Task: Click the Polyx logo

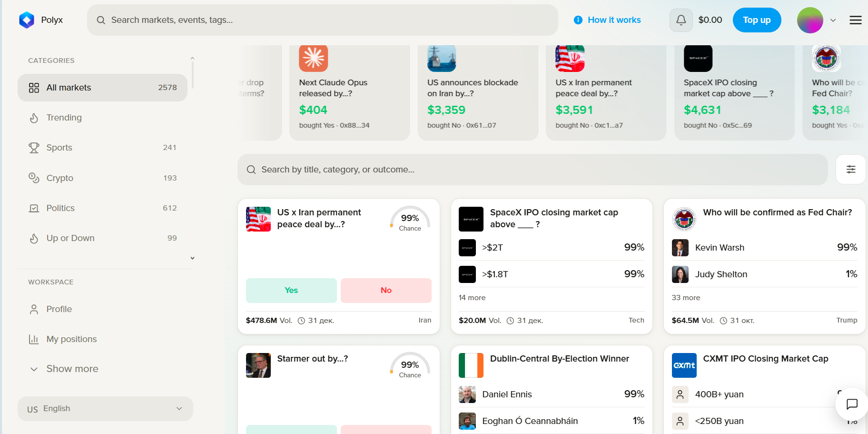Action: [27, 20]
